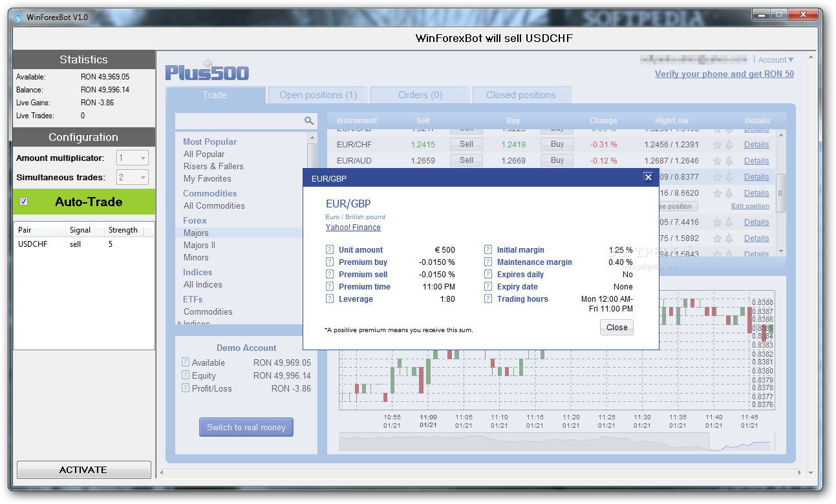Close the EUR/GBP dialog with the X icon
Viewport: 836px width, 504px height.
click(648, 178)
